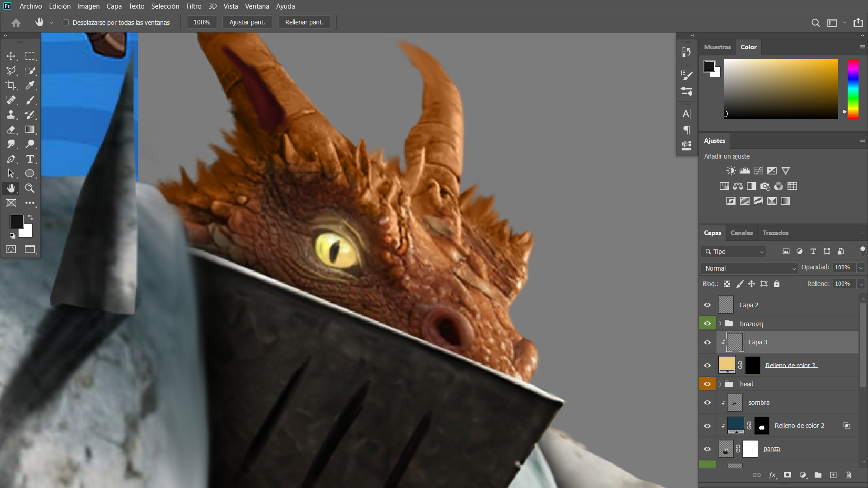868x488 pixels.
Task: Open the Archivo menu
Action: click(31, 6)
